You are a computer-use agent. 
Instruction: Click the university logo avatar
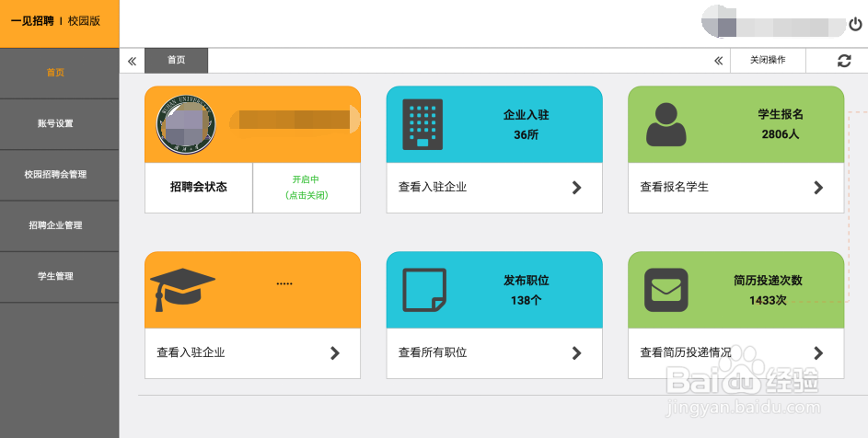[x=185, y=124]
